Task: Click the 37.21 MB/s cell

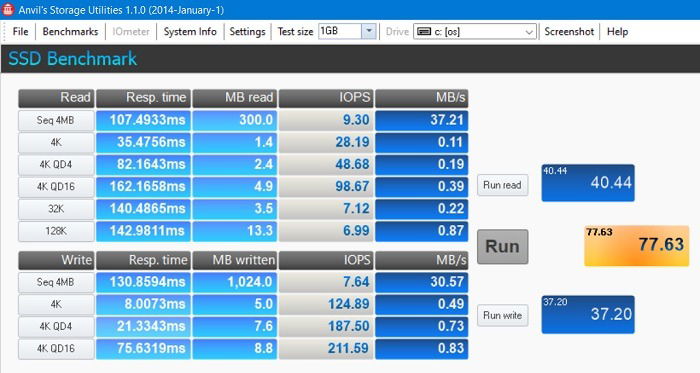Action: [x=422, y=120]
